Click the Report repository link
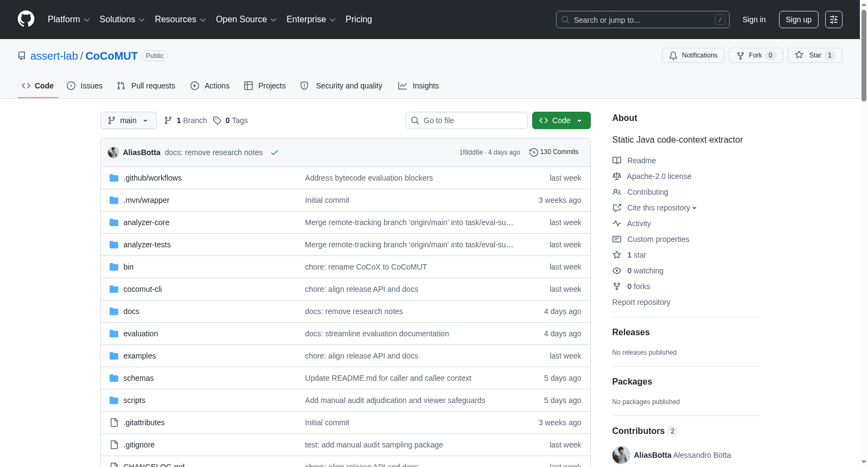The image size is (868, 467). point(641,302)
